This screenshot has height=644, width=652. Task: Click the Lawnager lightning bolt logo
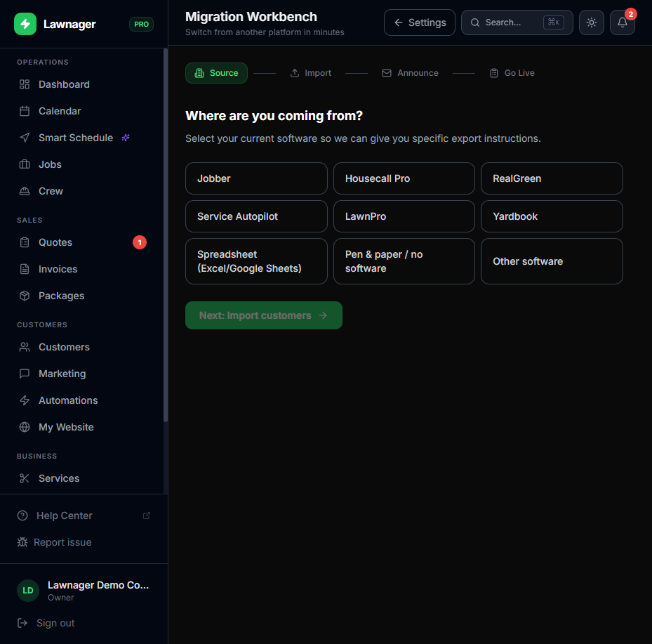[x=25, y=24]
